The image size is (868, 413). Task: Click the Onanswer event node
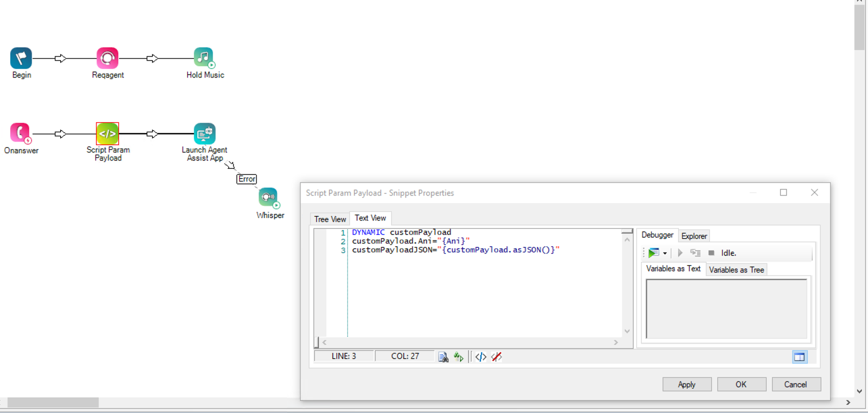(20, 133)
